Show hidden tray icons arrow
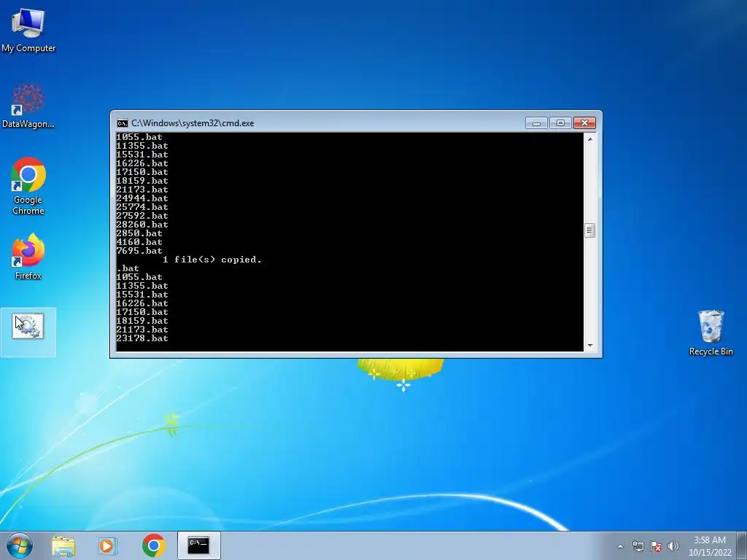Viewport: 747px width, 560px height. 620,546
